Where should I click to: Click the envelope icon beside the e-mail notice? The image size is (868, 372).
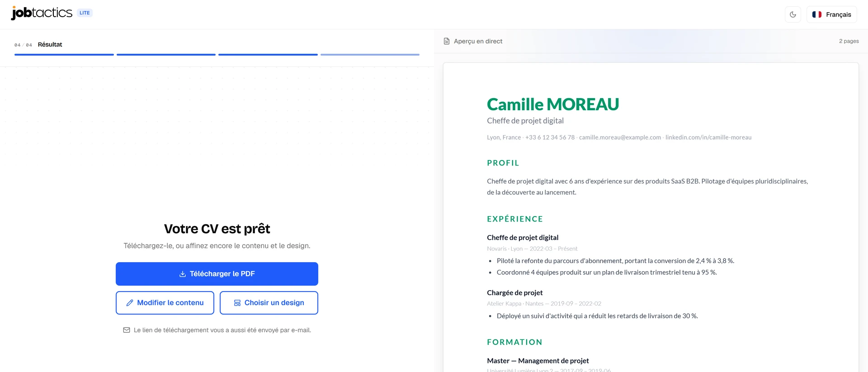127,330
